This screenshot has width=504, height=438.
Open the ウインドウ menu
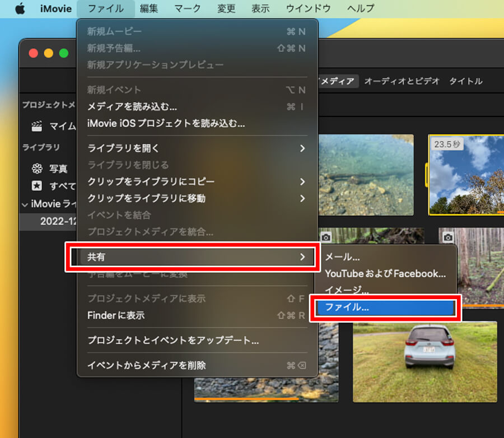click(x=308, y=9)
